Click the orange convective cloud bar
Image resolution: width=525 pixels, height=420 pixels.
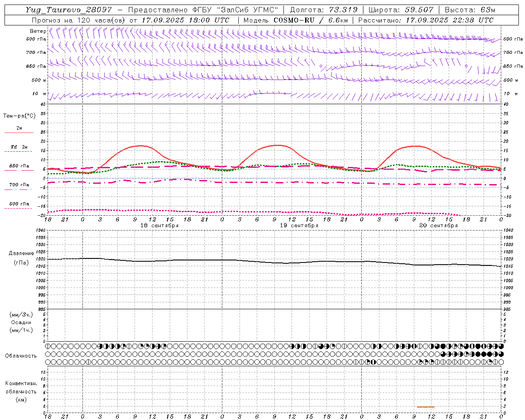425,407
